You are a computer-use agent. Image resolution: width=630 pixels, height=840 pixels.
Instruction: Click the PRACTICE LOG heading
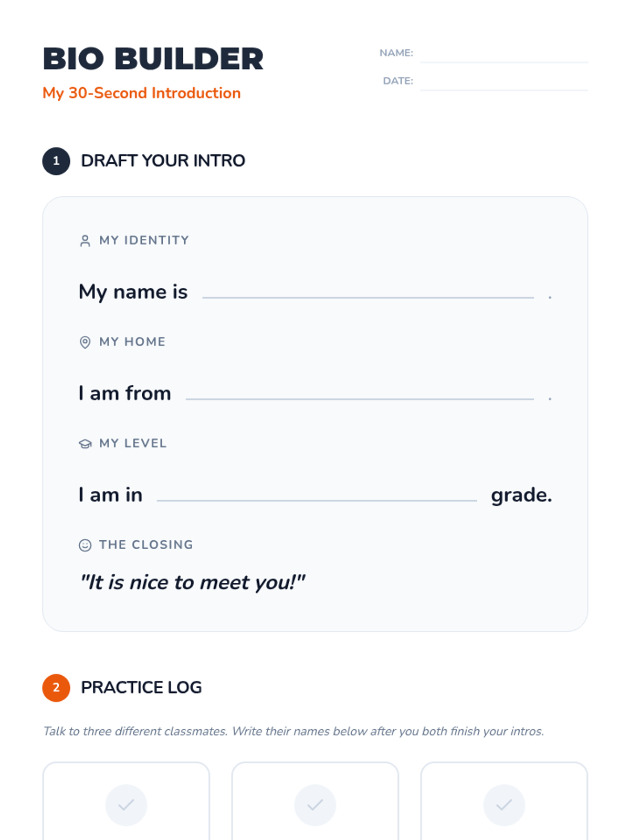(141, 687)
